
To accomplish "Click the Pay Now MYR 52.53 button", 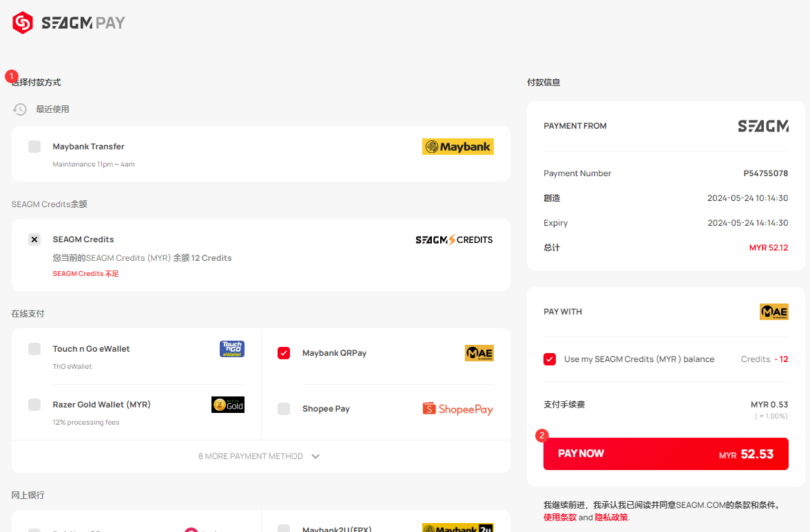I will click(x=666, y=454).
